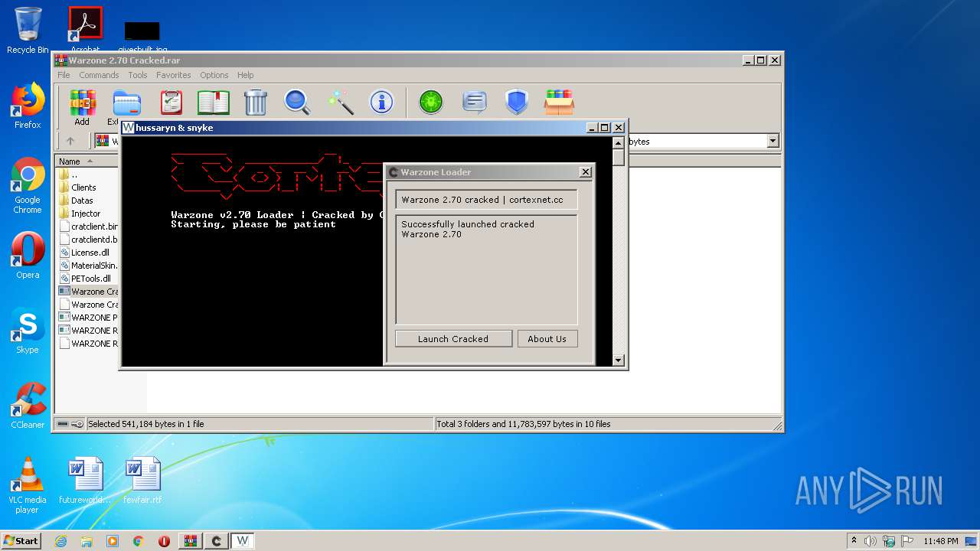Image resolution: width=980 pixels, height=551 pixels.
Task: Open the Recycle Bin desktop icon
Action: (28, 31)
